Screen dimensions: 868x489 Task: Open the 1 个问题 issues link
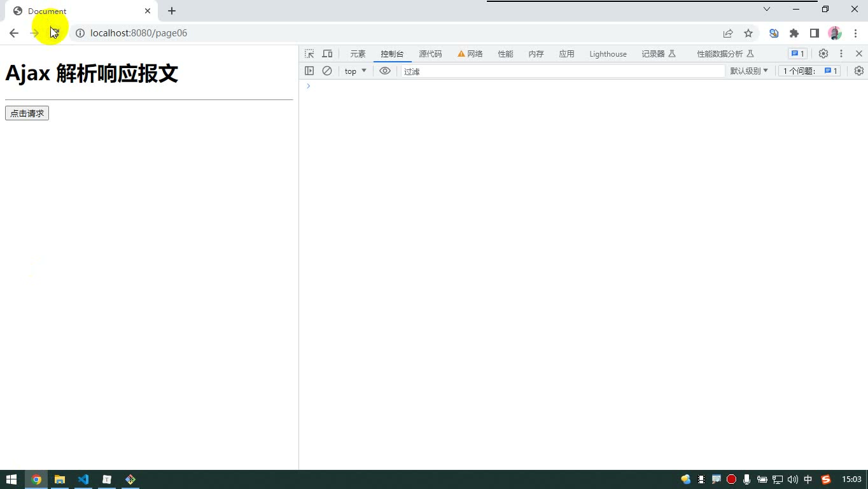point(810,71)
